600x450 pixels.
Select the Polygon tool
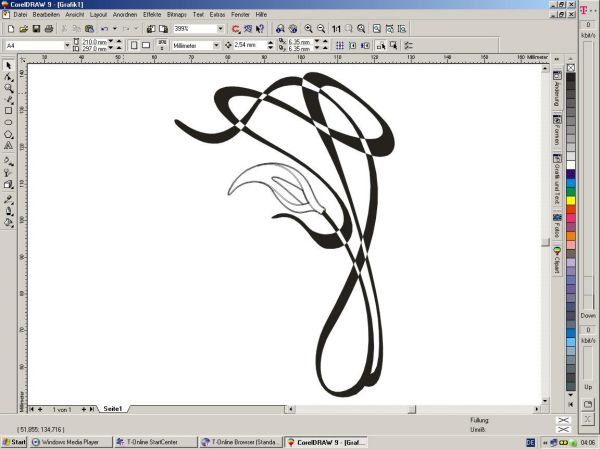coord(8,135)
